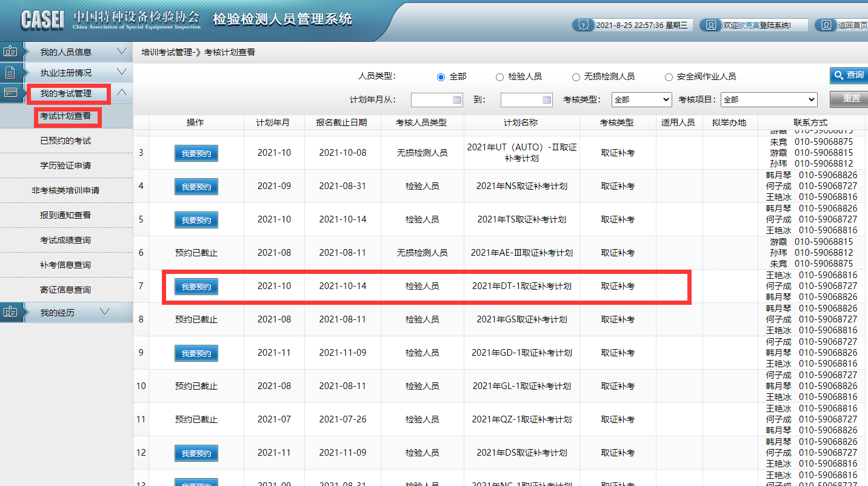868x486 pixels.
Task: Click the deadline 2021-08-31 in row 4
Action: (342, 186)
